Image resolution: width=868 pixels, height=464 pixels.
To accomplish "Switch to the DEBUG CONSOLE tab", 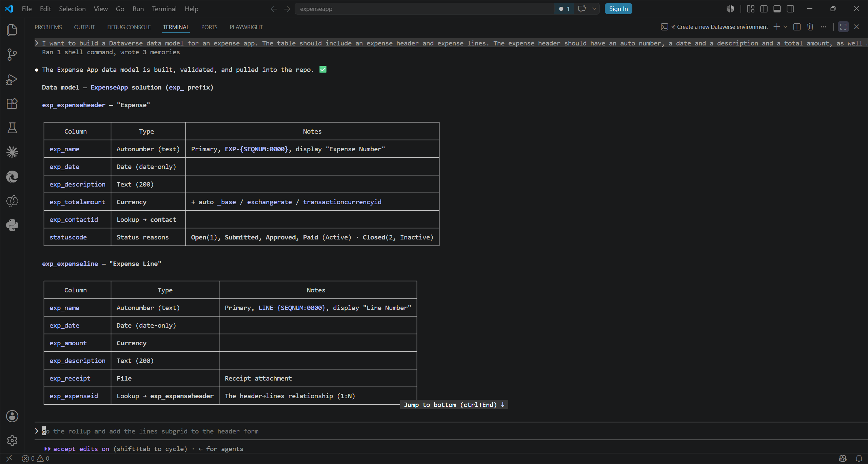I will tap(129, 27).
